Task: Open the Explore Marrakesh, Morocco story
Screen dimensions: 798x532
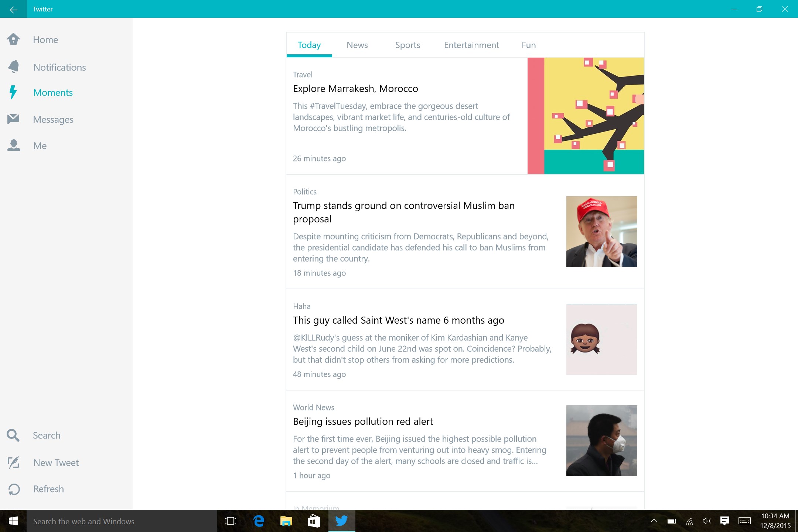Action: coord(355,89)
